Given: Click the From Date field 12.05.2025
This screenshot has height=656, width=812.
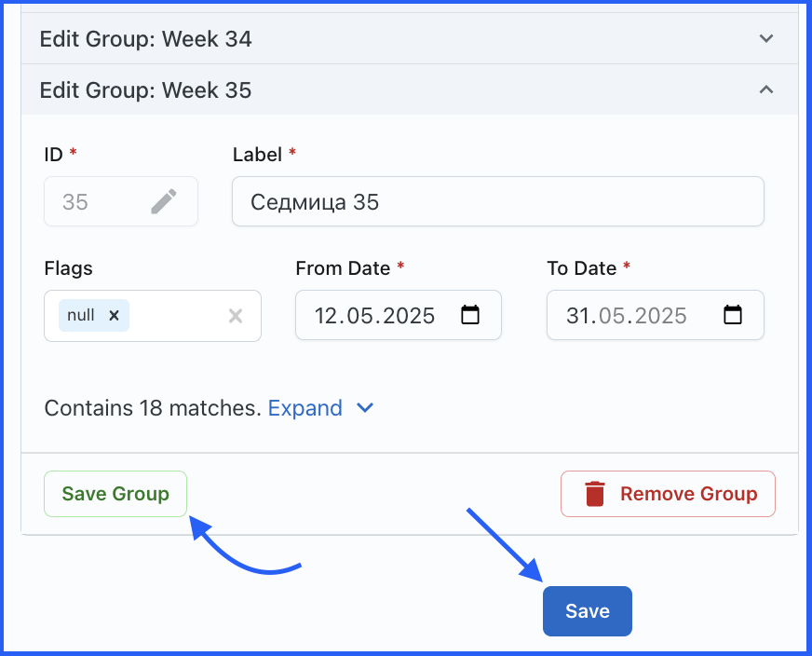Looking at the screenshot, I should [x=375, y=315].
